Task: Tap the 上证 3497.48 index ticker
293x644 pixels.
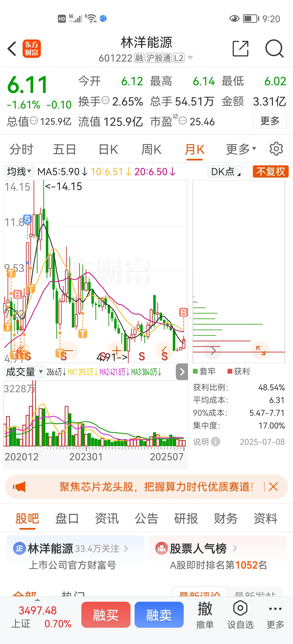Action: (41, 617)
